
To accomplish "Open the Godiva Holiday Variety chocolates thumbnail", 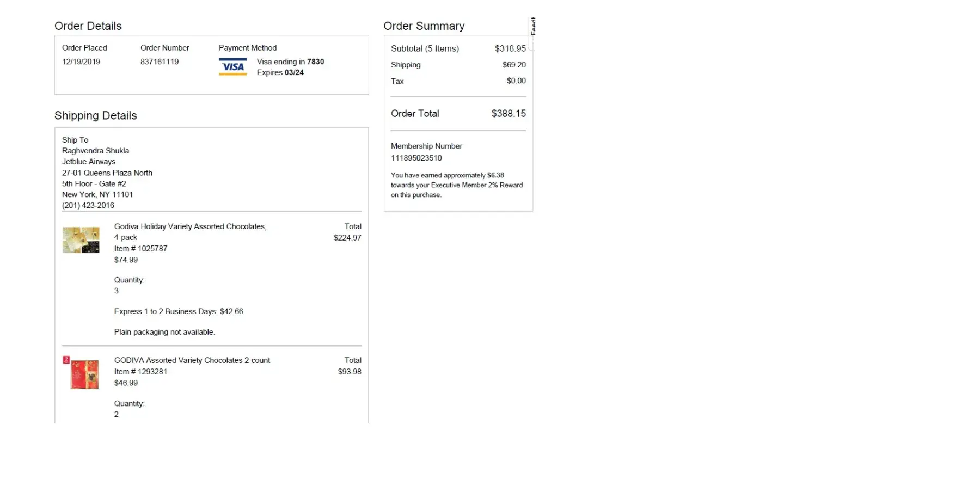I will coord(81,240).
